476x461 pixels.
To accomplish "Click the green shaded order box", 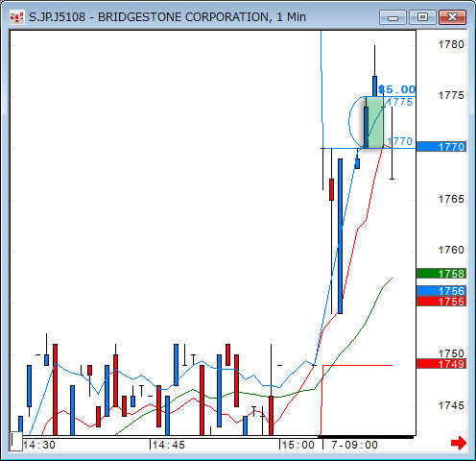I will click(x=374, y=122).
